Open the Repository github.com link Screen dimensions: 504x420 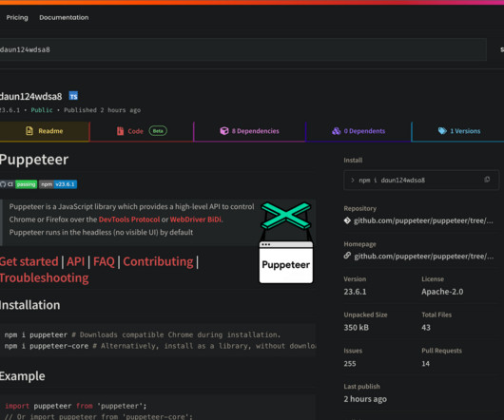click(423, 220)
